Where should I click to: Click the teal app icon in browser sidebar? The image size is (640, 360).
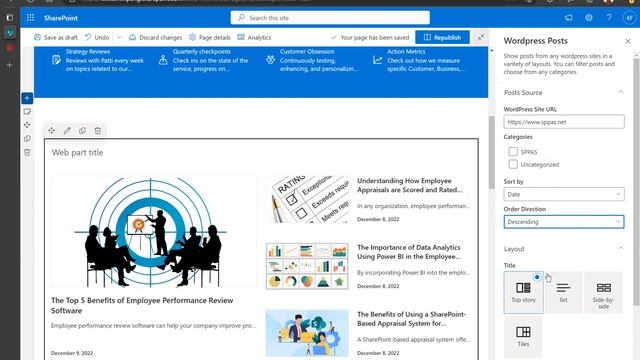pos(10,33)
